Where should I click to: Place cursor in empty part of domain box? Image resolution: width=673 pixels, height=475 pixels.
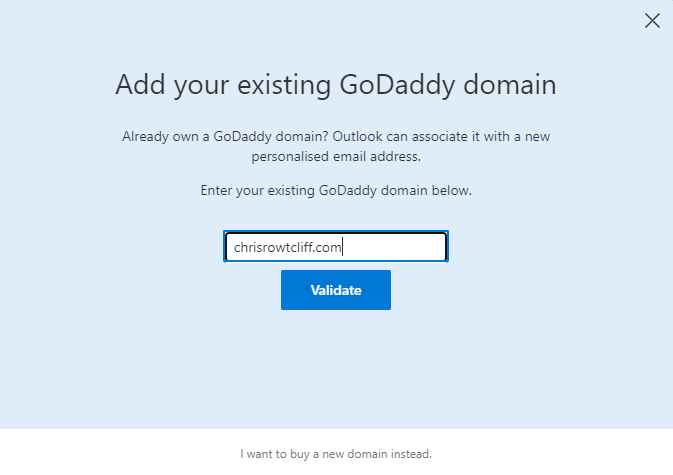click(x=395, y=247)
